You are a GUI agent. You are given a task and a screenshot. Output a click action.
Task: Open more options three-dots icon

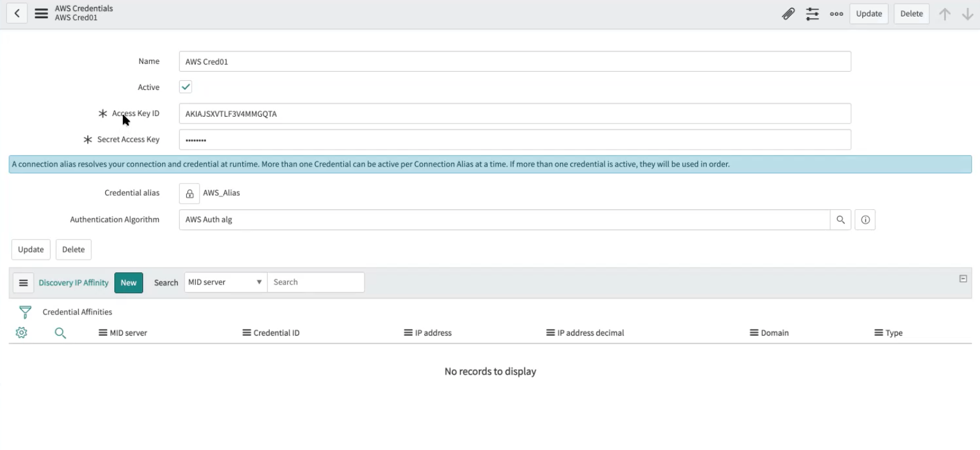(x=836, y=14)
